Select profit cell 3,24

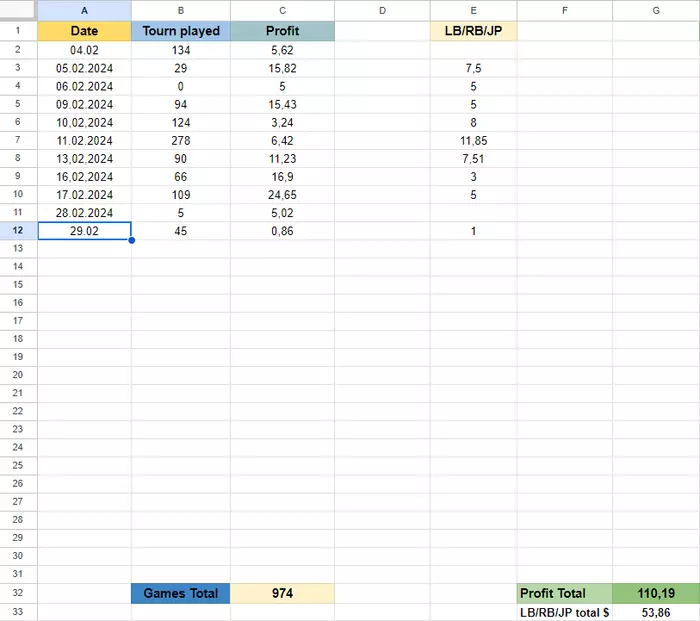282,122
